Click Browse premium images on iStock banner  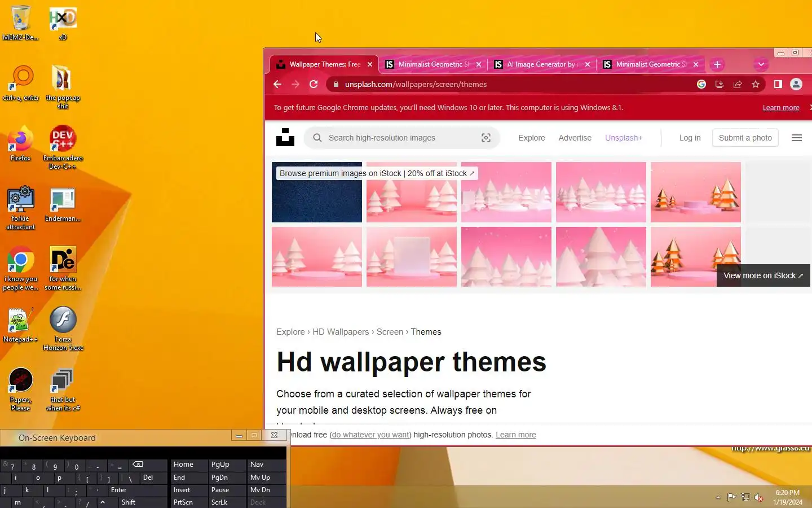pyautogui.click(x=377, y=173)
